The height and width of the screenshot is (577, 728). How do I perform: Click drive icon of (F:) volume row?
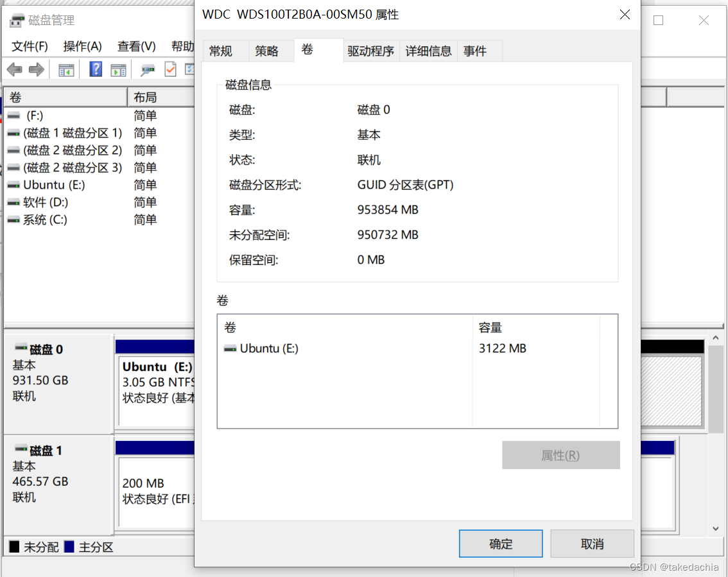coord(14,115)
